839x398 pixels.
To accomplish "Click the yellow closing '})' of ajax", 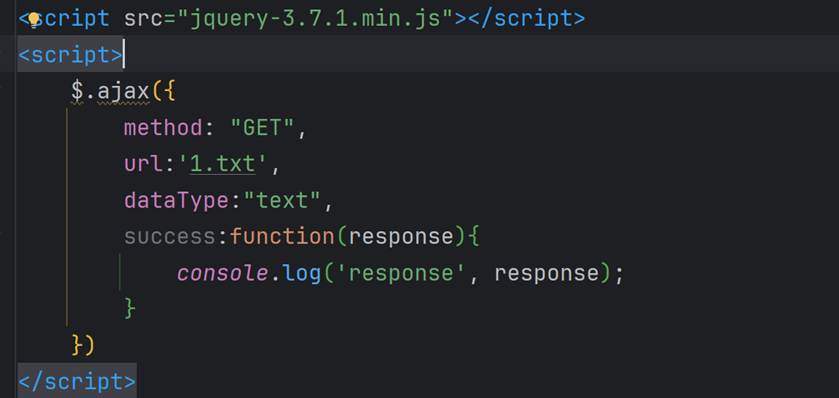I will click(x=83, y=346).
